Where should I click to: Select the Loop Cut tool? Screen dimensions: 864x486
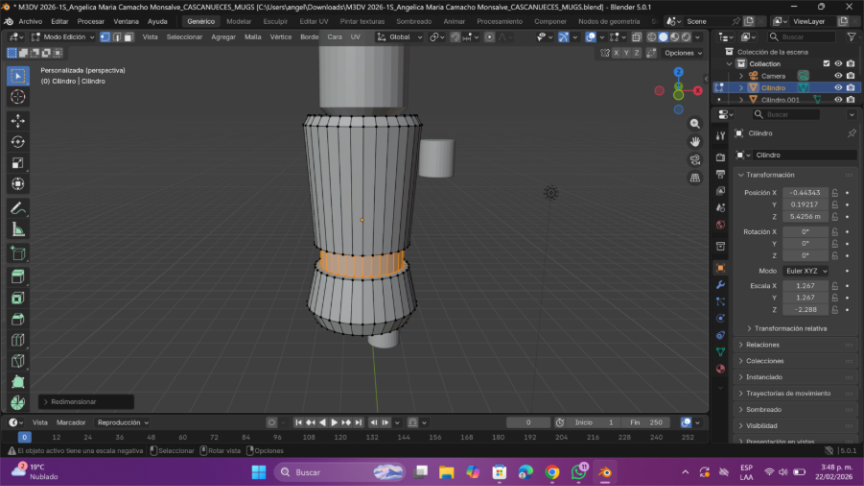click(18, 340)
